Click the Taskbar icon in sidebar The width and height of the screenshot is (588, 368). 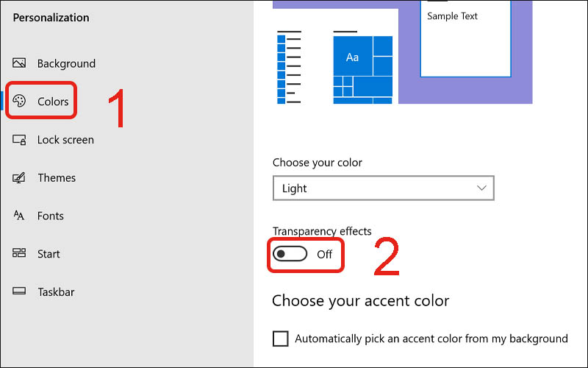coord(20,292)
